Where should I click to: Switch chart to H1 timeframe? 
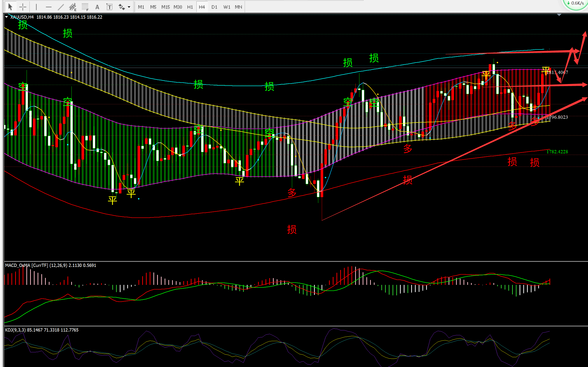click(190, 7)
